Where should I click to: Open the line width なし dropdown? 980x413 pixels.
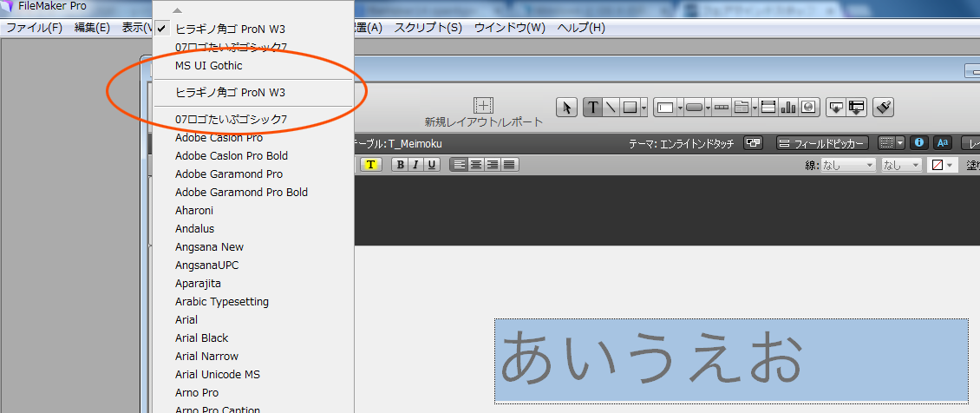(x=902, y=166)
